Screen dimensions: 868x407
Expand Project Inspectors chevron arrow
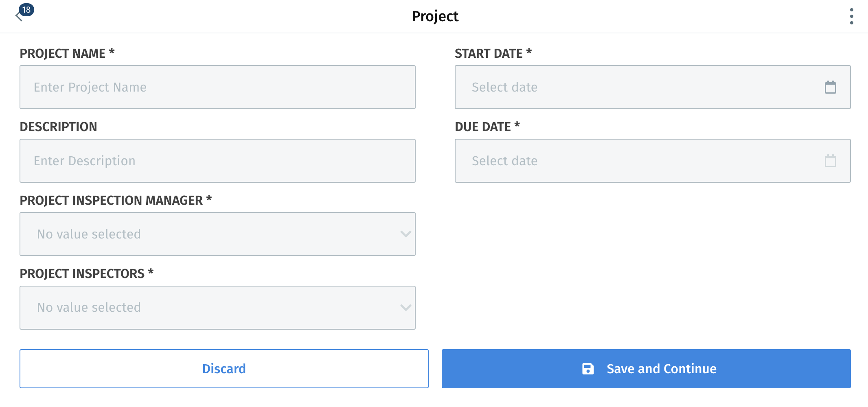[x=406, y=308]
